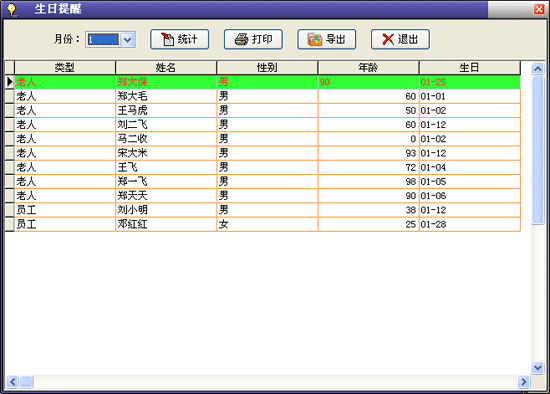Click the vertical scrollbar down arrow
The image size is (550, 394).
537,368
